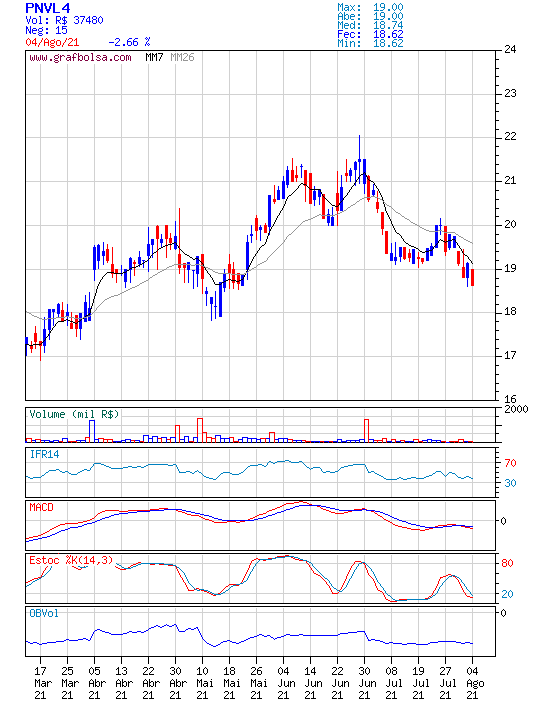The width and height of the screenshot is (545, 720).
Task: Click the OBVol indicator label
Action: (x=44, y=613)
